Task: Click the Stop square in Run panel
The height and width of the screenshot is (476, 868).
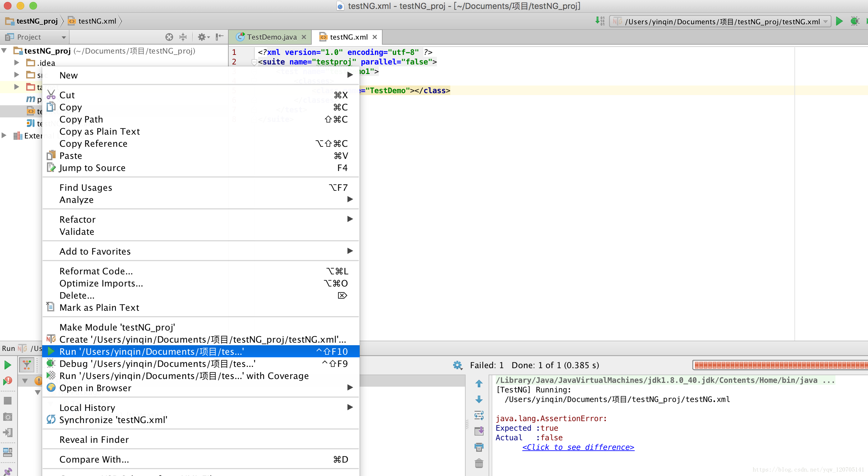Action: point(7,401)
